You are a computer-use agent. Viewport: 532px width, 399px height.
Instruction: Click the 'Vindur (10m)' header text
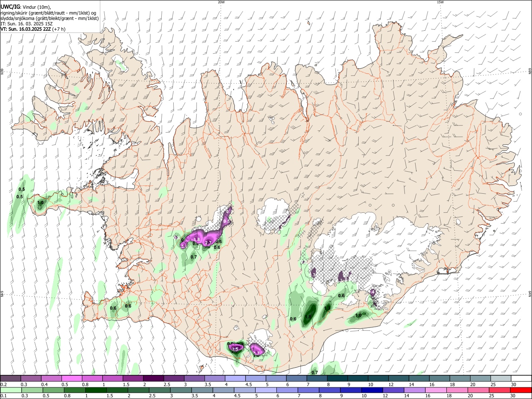tap(36, 7)
